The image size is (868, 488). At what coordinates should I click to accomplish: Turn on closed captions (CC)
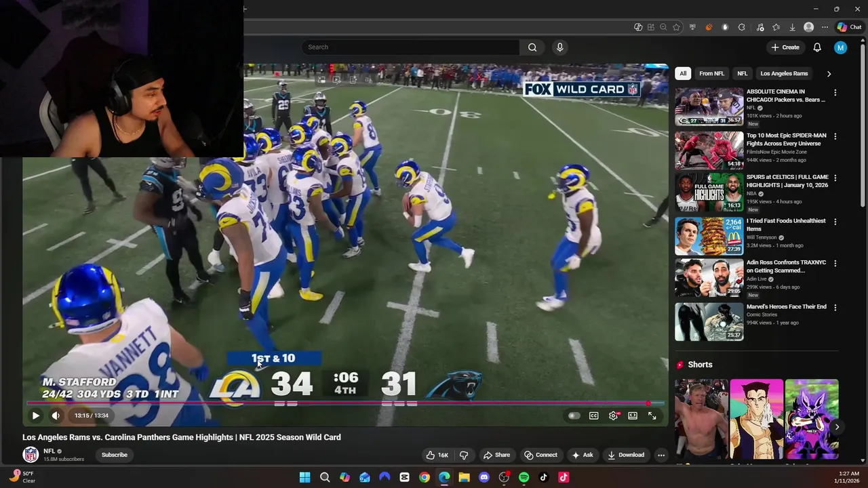tap(594, 415)
